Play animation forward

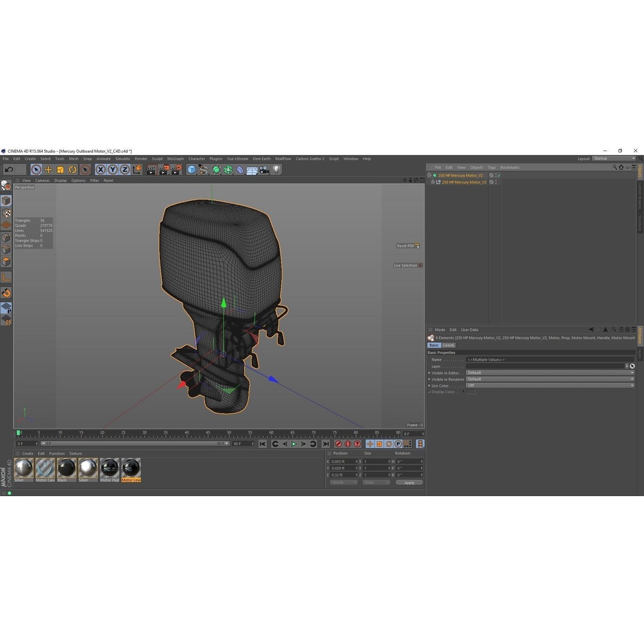[x=294, y=444]
